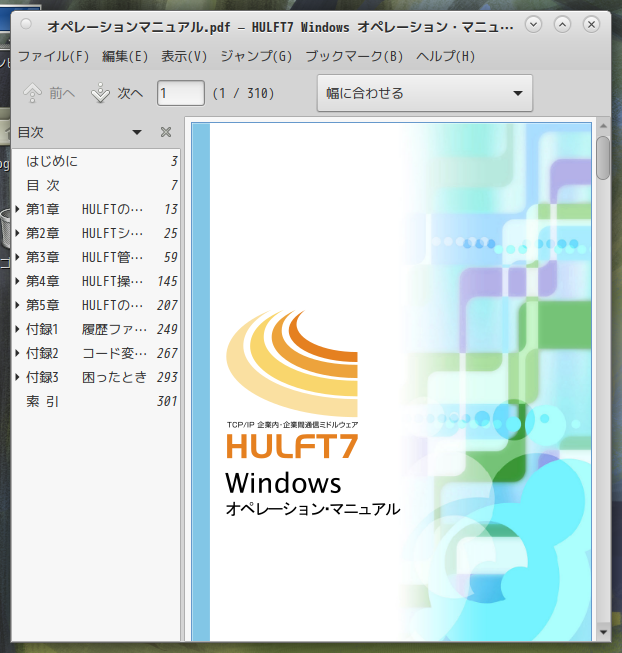Image resolution: width=622 pixels, height=653 pixels.
Task: Open the ヘルプ(H) menu
Action: click(x=445, y=56)
